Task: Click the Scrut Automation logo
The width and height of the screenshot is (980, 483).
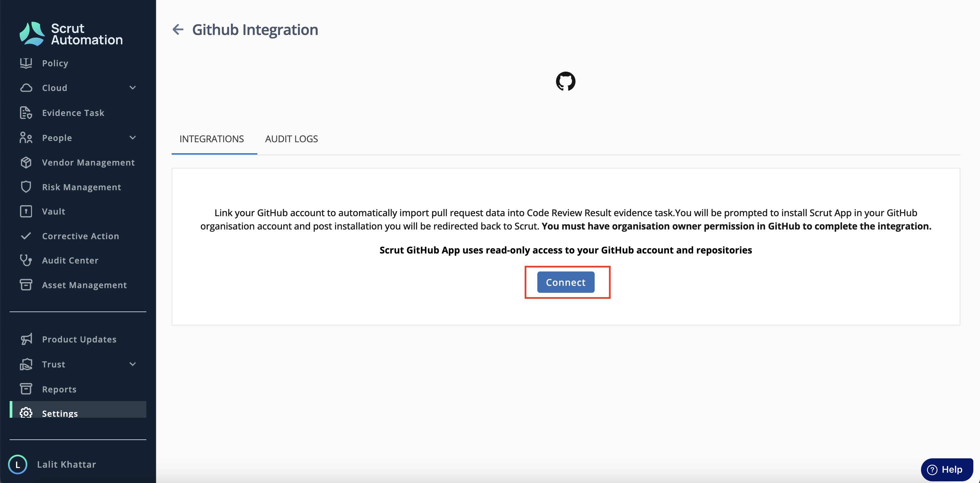Action: (x=71, y=34)
